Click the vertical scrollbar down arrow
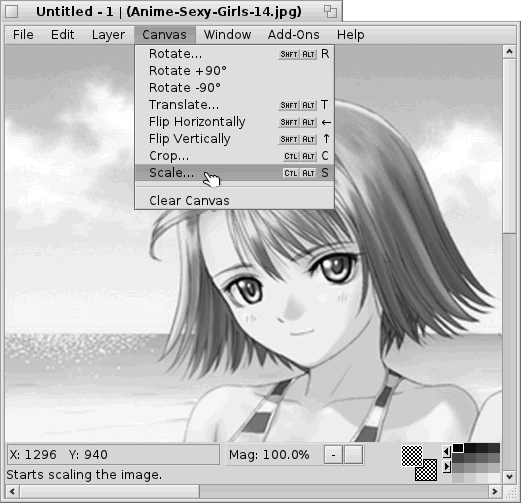521x503 pixels. [509, 476]
